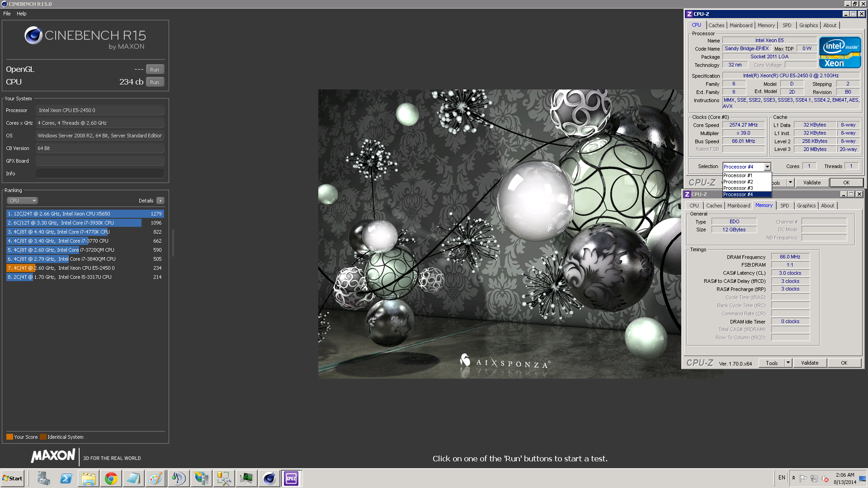Open Google Chrome from the taskbar
Viewport: 868px width, 488px height.
(x=111, y=478)
